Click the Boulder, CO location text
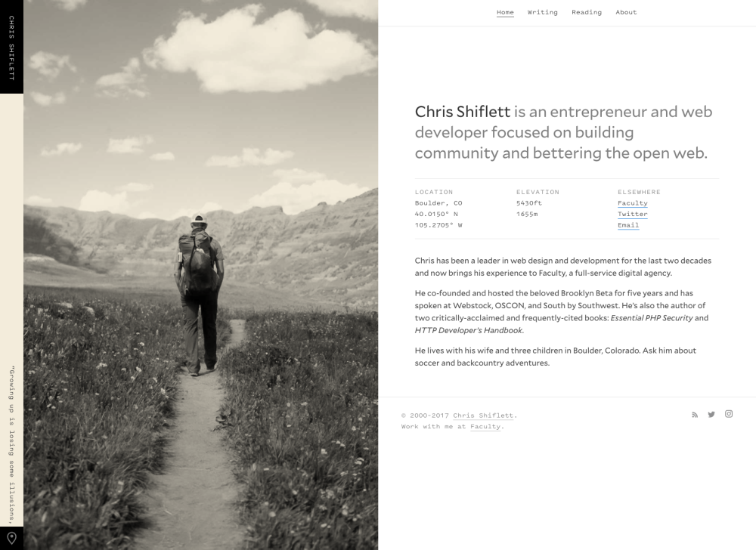756x550 pixels. tap(438, 203)
